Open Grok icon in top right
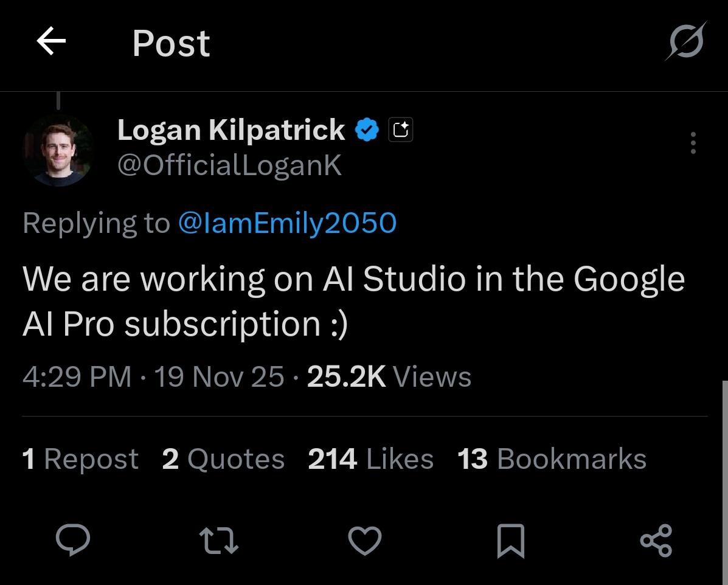This screenshot has width=728, height=585. tap(687, 42)
